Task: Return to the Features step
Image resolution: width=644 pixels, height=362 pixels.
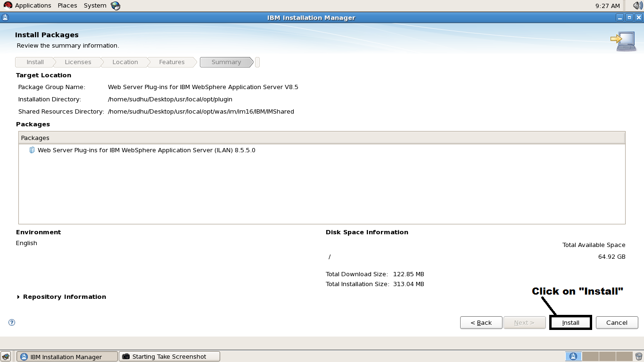Action: [171, 62]
